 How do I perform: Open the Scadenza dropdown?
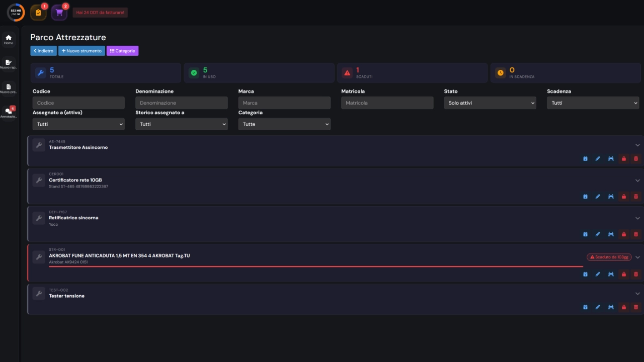click(593, 103)
